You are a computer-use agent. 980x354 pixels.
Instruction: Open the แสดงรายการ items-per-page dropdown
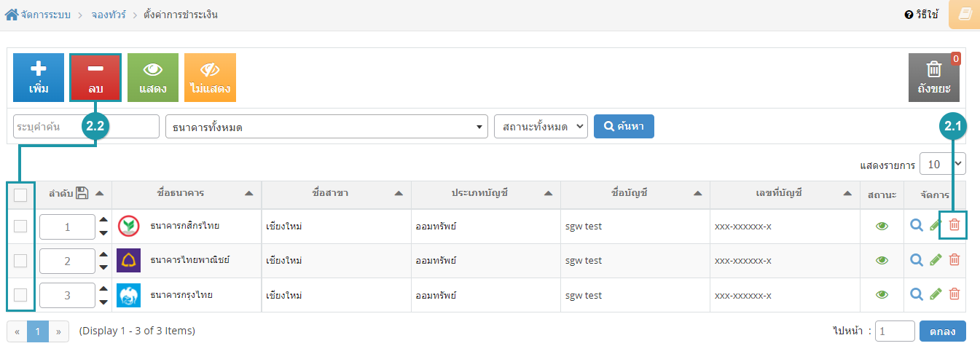pos(943,164)
